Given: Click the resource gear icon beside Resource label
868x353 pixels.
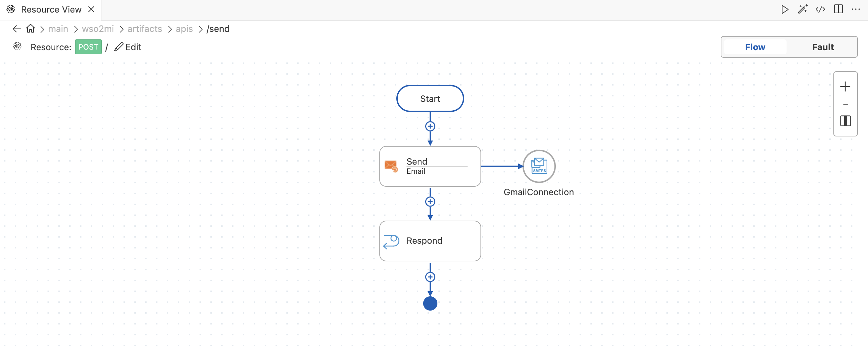Looking at the screenshot, I should pyautogui.click(x=17, y=47).
